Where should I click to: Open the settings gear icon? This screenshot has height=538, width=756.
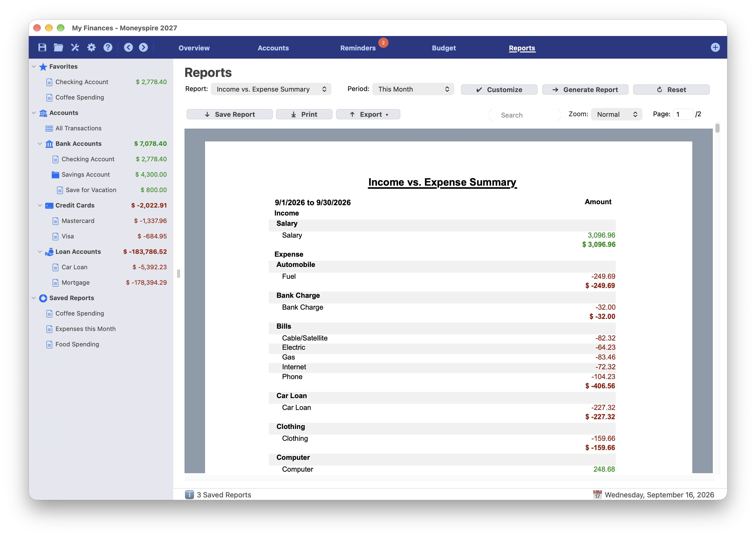pyautogui.click(x=91, y=47)
